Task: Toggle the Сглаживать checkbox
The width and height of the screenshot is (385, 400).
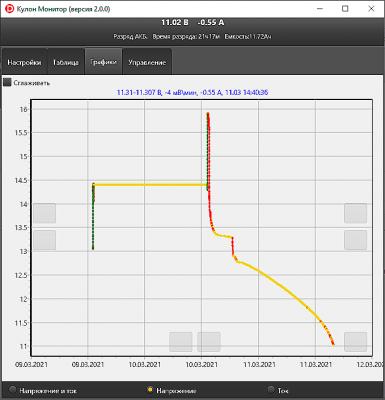Action: click(7, 83)
